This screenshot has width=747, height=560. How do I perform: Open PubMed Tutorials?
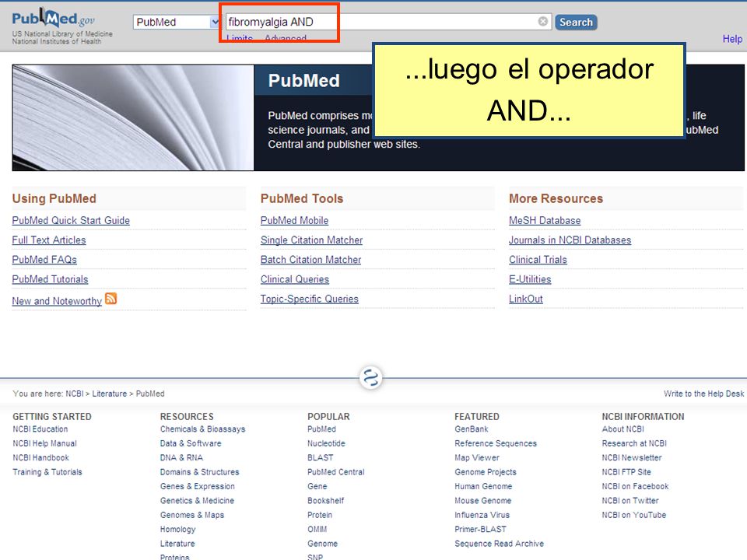click(x=50, y=279)
